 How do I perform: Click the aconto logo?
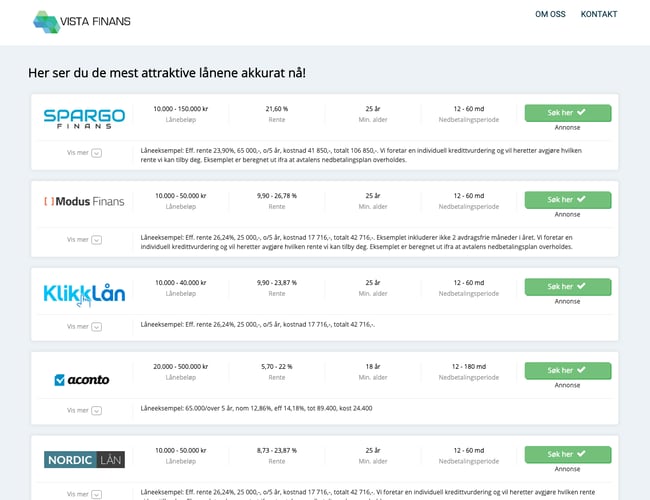pos(84,379)
